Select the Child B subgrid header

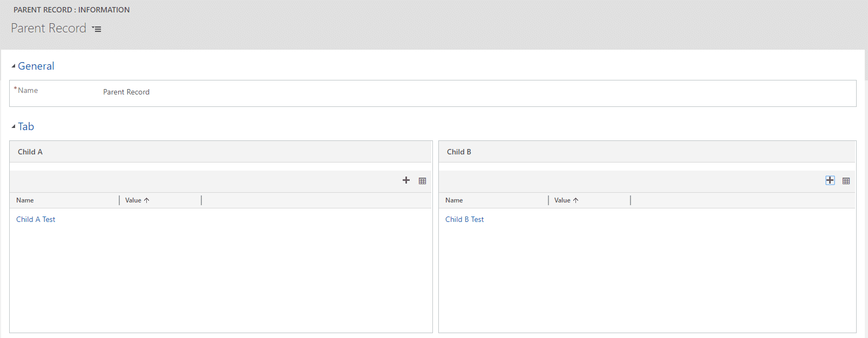(x=459, y=152)
